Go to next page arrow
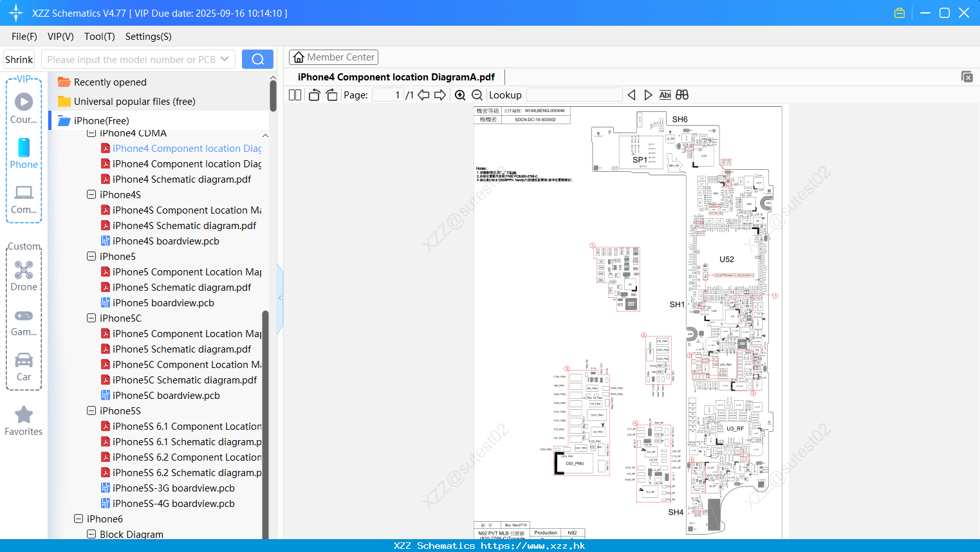This screenshot has width=980, height=552. point(440,95)
